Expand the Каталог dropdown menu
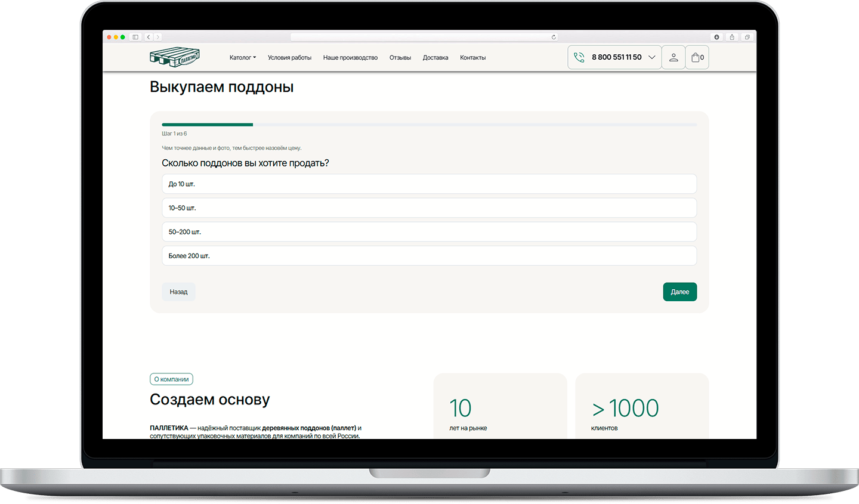Viewport: 859px width, 504px height. tap(242, 58)
